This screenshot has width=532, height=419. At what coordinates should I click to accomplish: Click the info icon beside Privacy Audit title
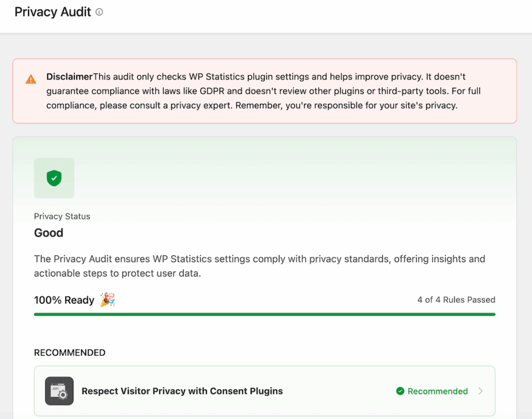99,12
